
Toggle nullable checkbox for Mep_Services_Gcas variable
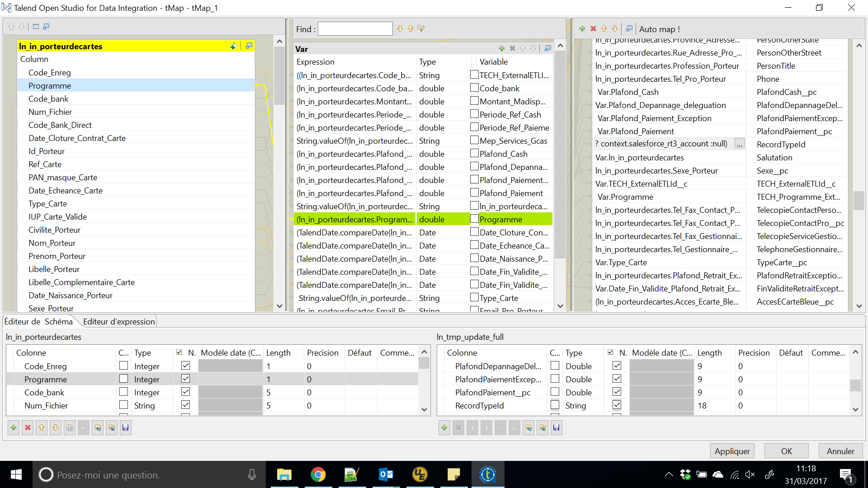[x=474, y=140]
